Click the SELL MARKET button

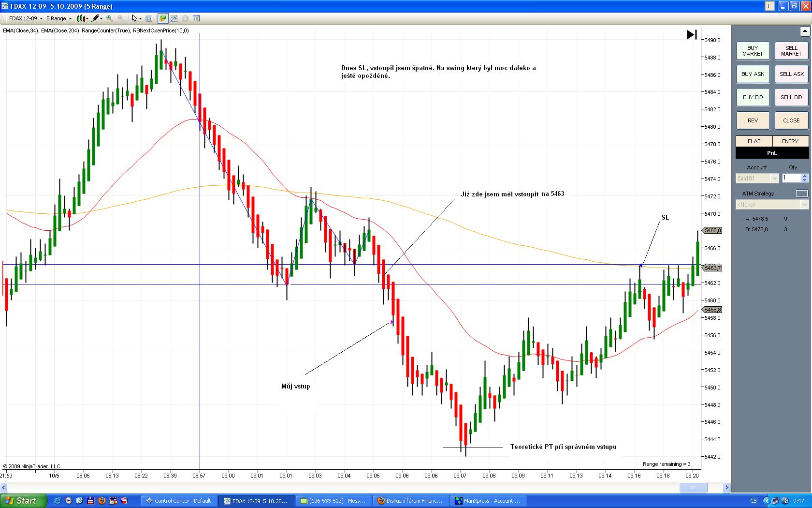point(791,51)
